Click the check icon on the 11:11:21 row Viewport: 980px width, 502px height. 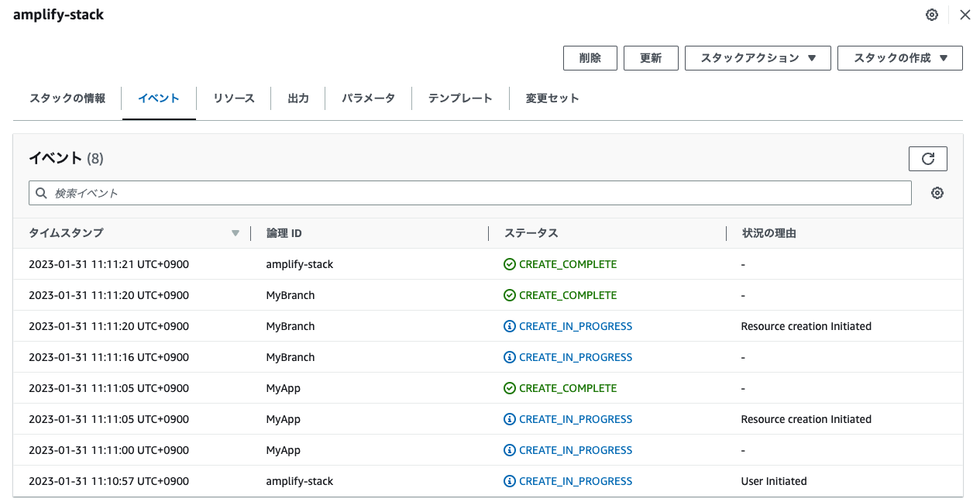[510, 264]
